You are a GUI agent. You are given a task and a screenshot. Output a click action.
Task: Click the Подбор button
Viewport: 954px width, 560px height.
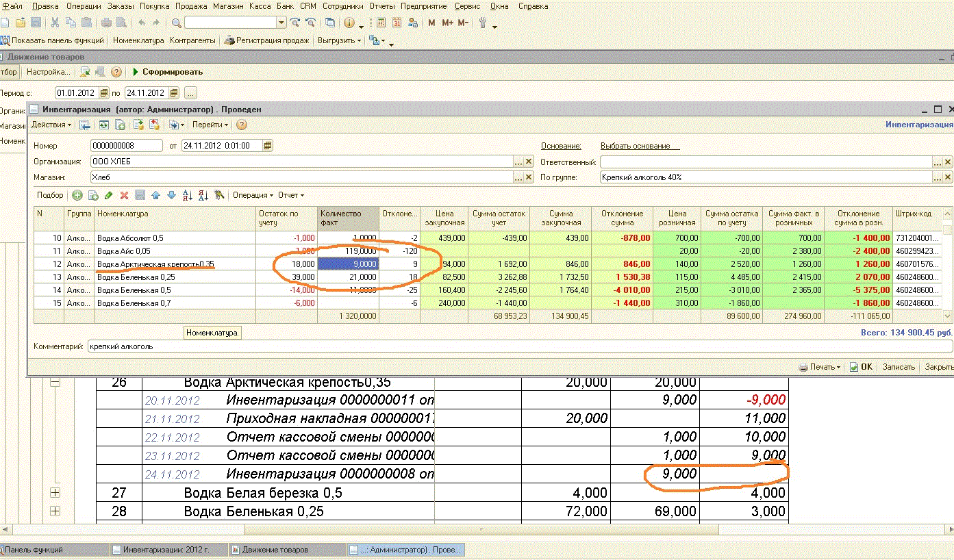pos(50,195)
